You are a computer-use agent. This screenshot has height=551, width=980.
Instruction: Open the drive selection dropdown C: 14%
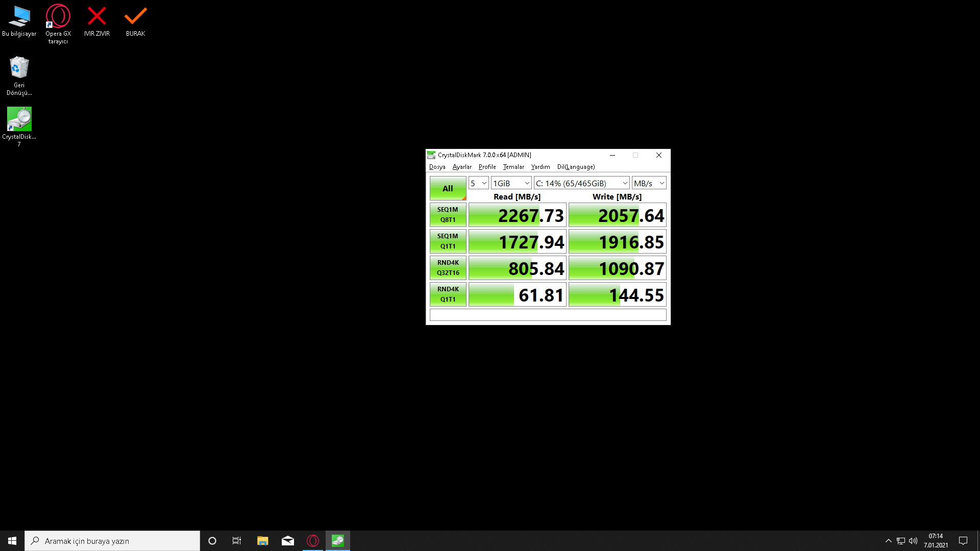(x=581, y=183)
